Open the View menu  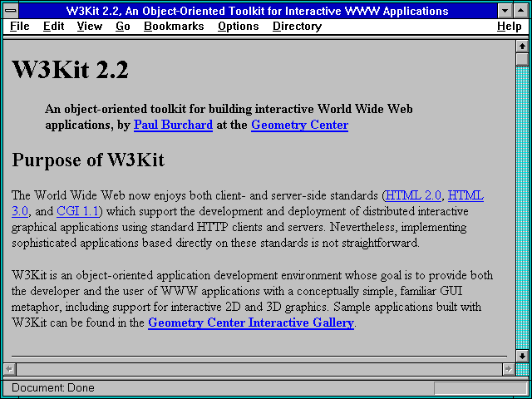pyautogui.click(x=90, y=27)
